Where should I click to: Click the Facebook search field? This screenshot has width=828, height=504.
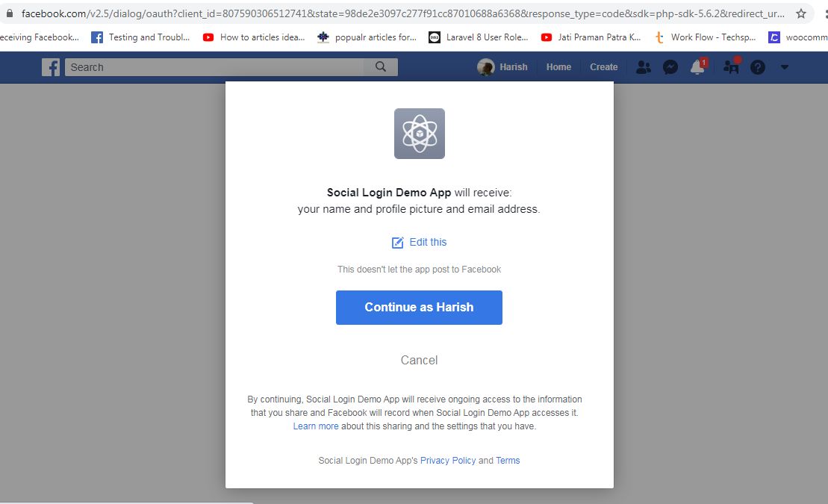[214, 67]
